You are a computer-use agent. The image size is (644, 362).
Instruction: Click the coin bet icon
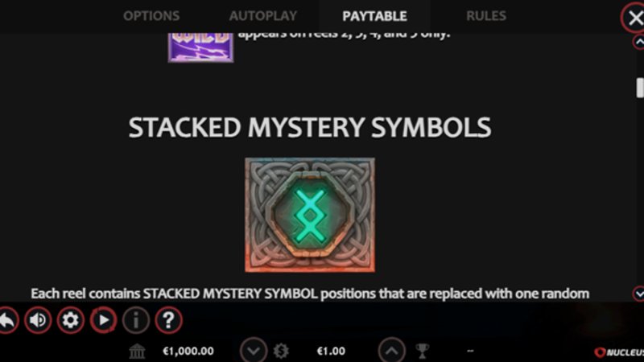click(x=281, y=351)
